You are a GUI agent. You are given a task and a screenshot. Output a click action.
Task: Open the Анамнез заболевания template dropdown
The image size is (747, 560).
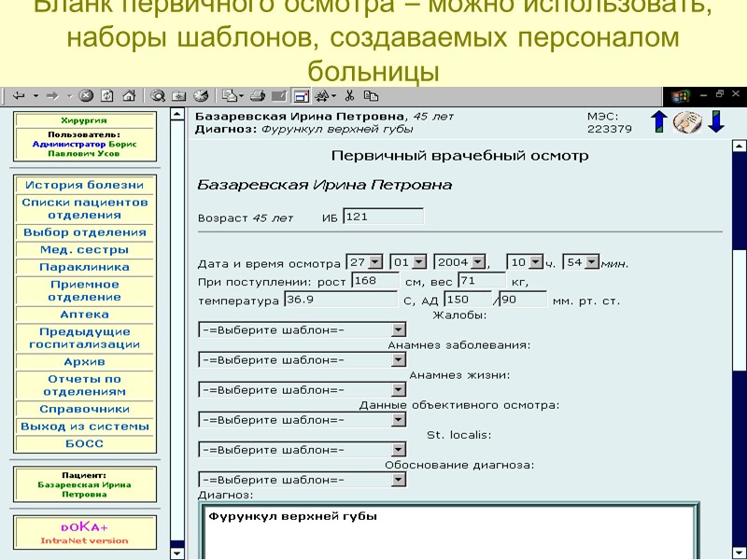[x=302, y=360]
